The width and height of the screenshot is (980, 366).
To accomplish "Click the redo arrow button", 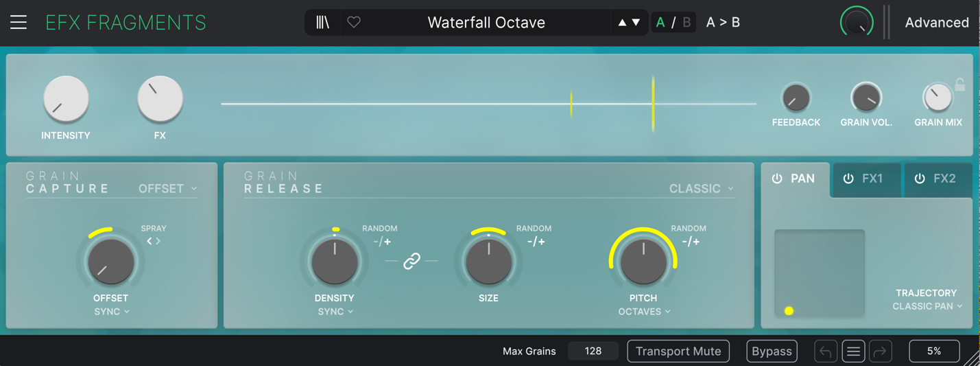I will tap(881, 352).
